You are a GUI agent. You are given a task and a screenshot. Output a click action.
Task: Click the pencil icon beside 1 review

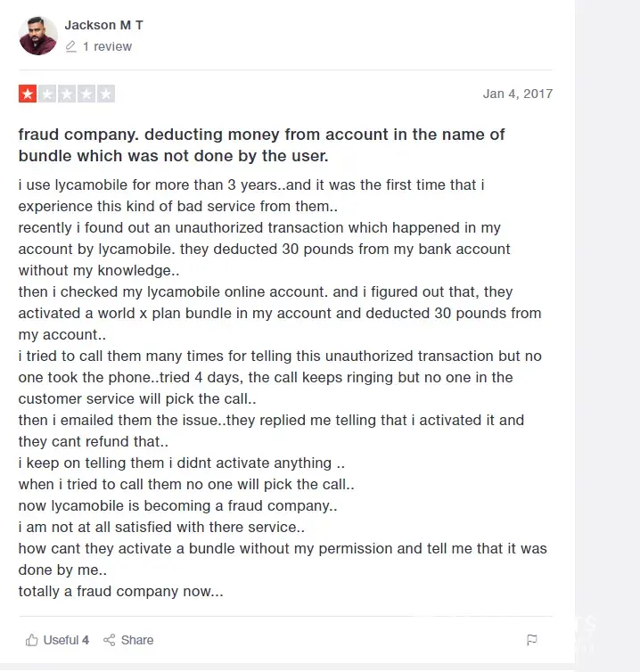point(71,46)
